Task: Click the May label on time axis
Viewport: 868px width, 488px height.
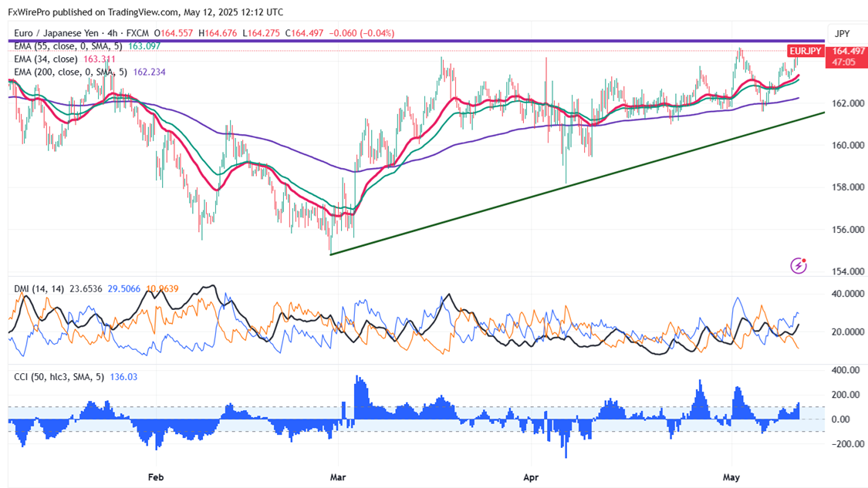Action: (731, 477)
